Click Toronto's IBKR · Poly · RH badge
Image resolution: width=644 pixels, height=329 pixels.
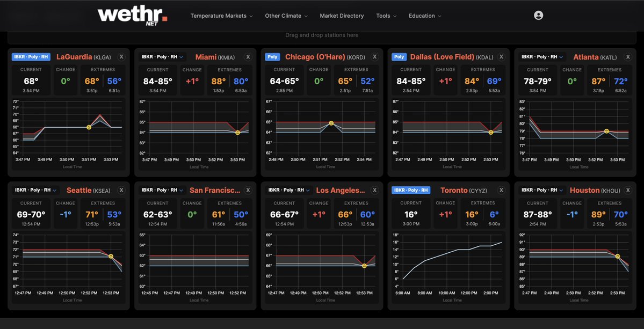[x=411, y=190]
